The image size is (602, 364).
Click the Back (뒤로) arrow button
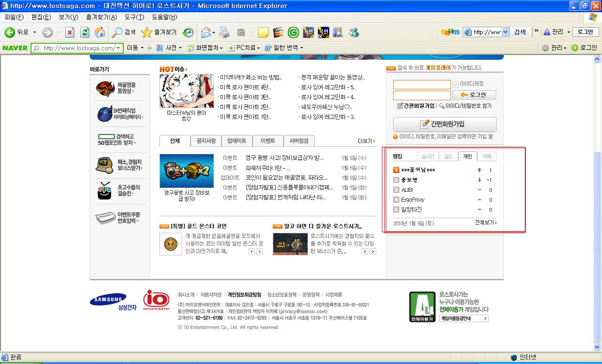(17, 32)
